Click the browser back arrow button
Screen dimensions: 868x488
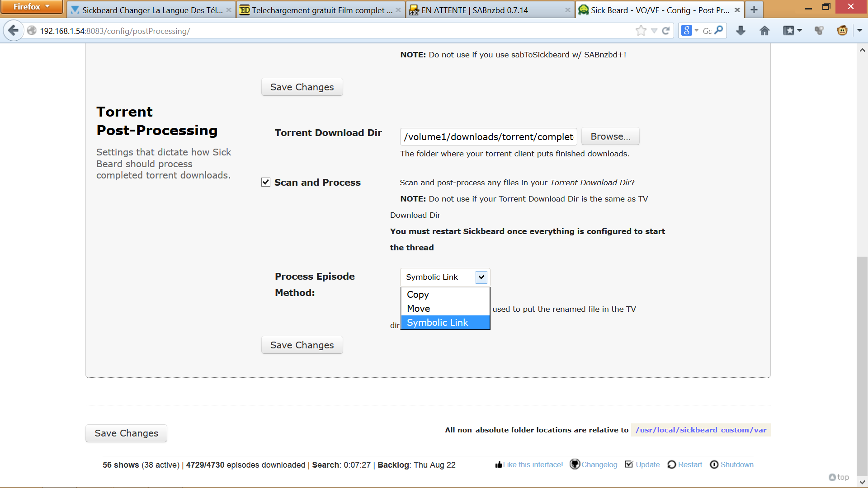click(13, 31)
